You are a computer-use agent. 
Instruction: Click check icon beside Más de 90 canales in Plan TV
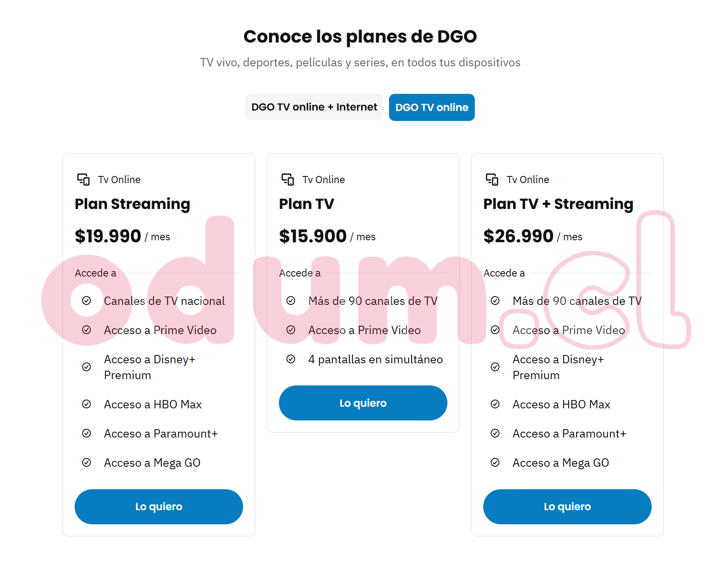coord(291,301)
